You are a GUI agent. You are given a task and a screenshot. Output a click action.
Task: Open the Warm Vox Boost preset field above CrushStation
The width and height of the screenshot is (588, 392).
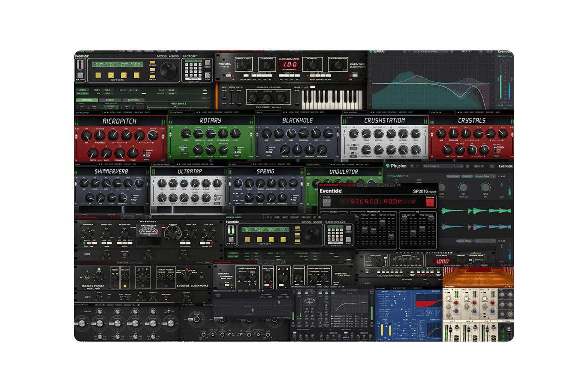point(356,112)
